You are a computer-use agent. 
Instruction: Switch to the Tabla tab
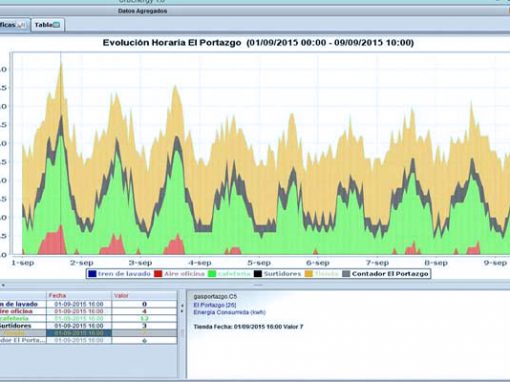click(48, 25)
